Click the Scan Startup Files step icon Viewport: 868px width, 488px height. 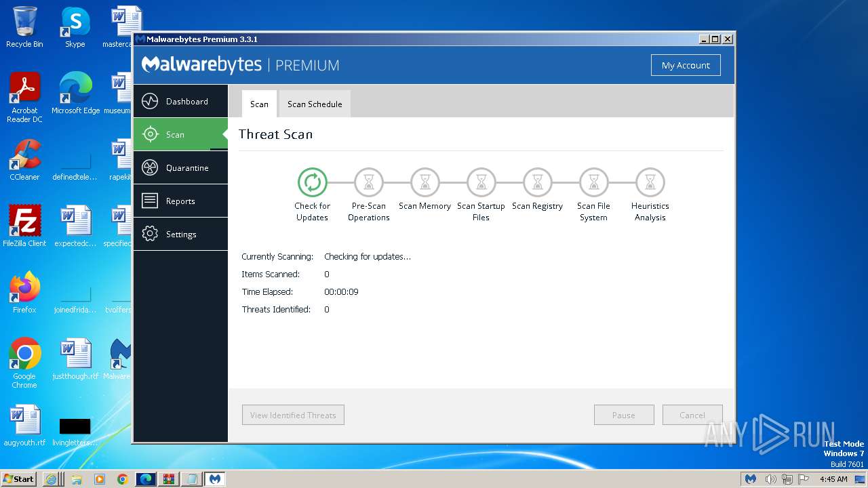pyautogui.click(x=481, y=182)
